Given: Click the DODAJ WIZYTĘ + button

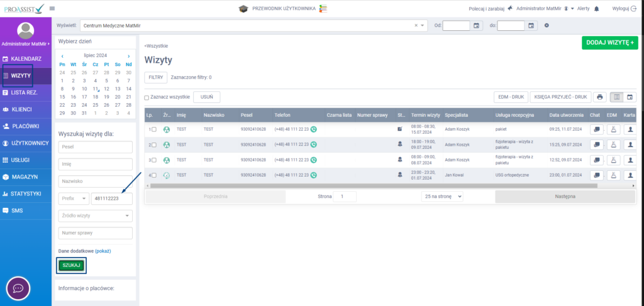Looking at the screenshot, I should coord(609,43).
